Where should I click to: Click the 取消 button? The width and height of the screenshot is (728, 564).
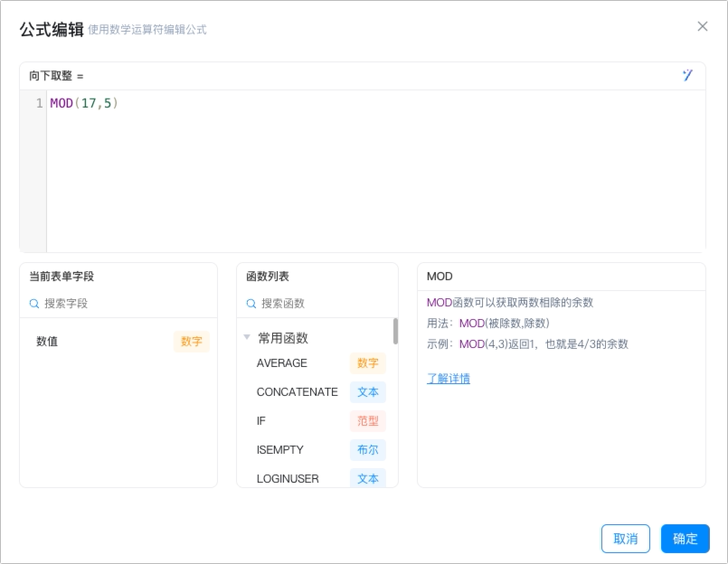(626, 539)
